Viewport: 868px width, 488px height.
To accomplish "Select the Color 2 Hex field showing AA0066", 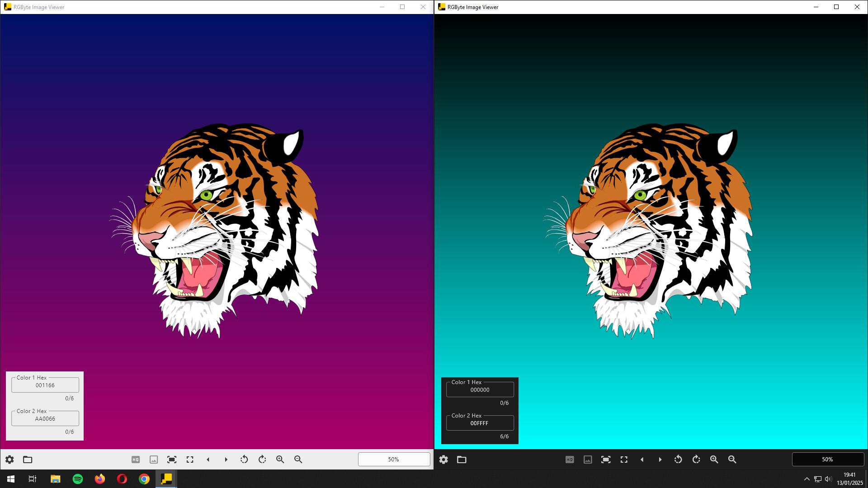I will point(45,418).
